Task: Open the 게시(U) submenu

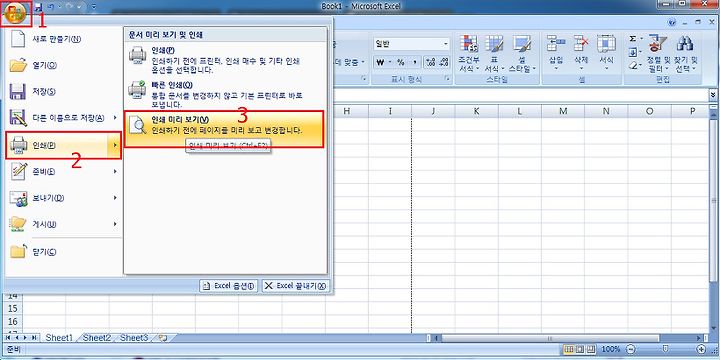Action: pos(63,225)
